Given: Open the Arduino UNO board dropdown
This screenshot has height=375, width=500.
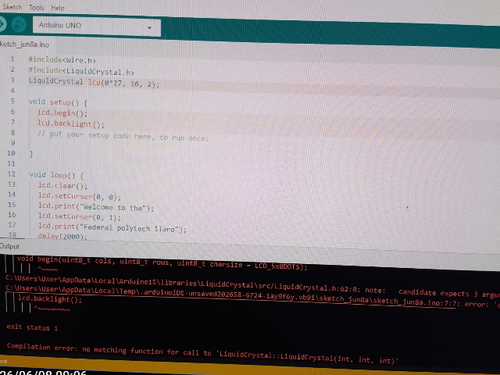Looking at the screenshot, I should click(x=97, y=27).
